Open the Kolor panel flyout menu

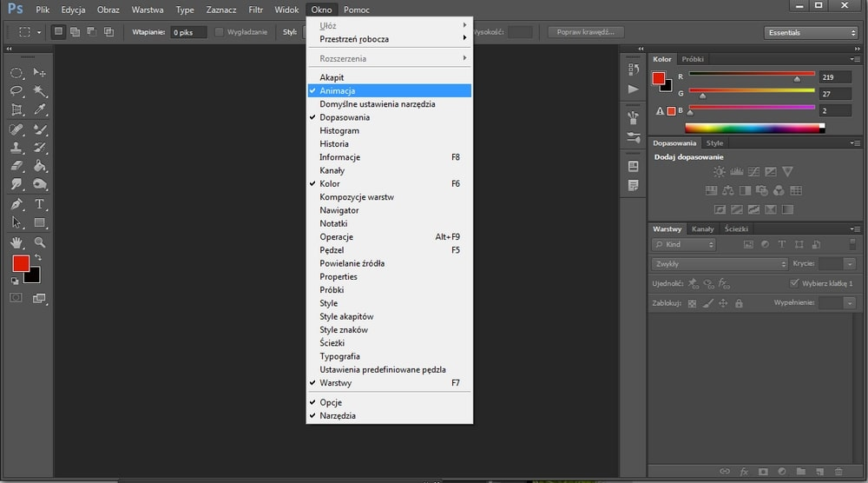[855, 59]
